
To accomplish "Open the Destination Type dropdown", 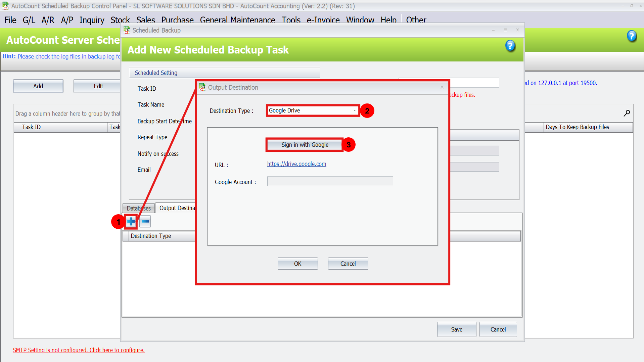I will tap(354, 110).
